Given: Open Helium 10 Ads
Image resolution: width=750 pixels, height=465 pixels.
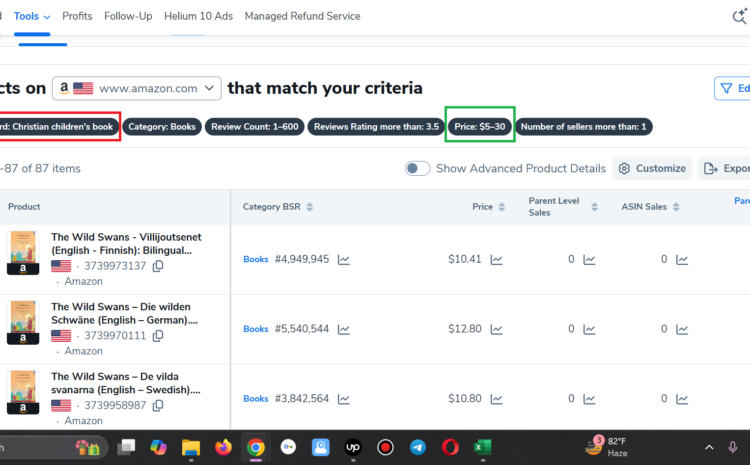Looking at the screenshot, I should [199, 16].
